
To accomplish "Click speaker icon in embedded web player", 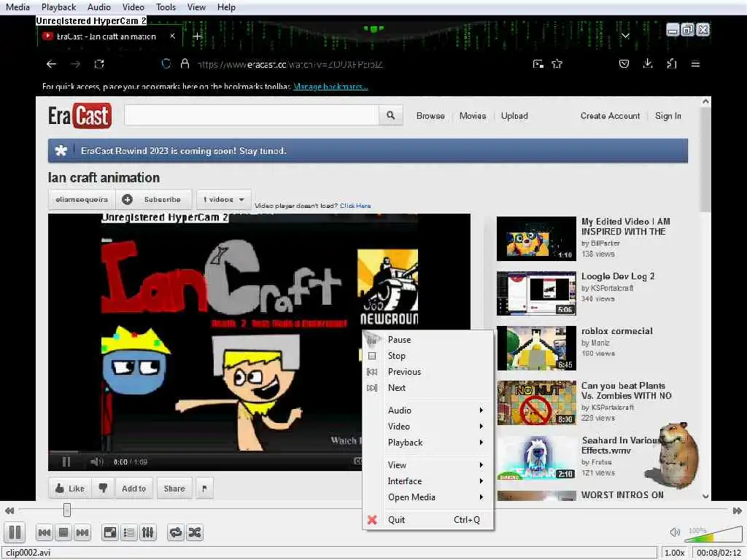I will point(97,462).
